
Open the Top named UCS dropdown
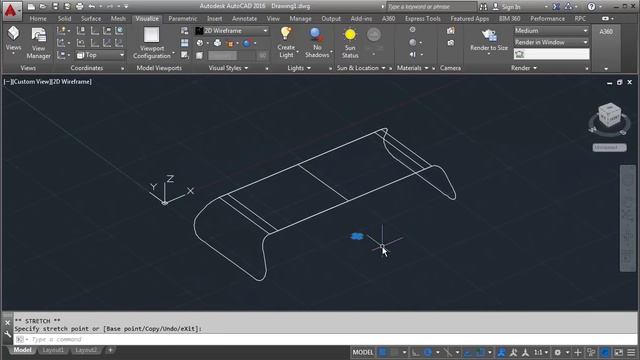point(100,55)
